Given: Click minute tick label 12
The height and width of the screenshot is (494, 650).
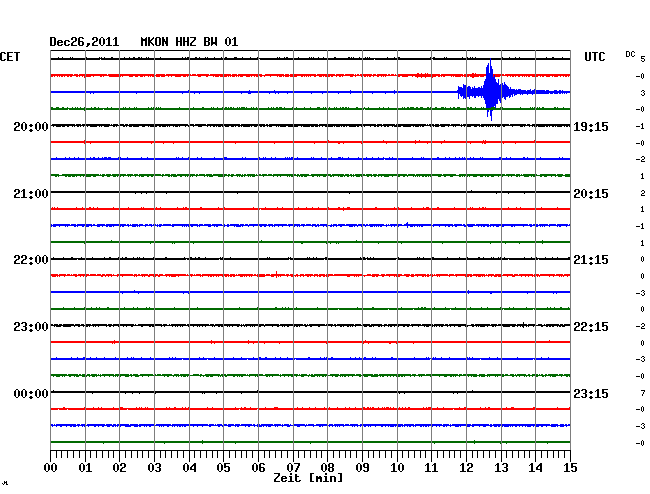Looking at the screenshot, I should point(466,468).
